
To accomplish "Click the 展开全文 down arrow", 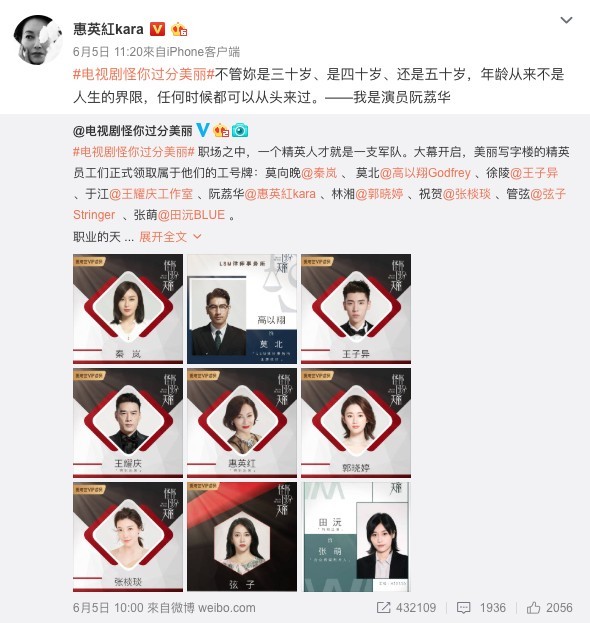I will (197, 237).
